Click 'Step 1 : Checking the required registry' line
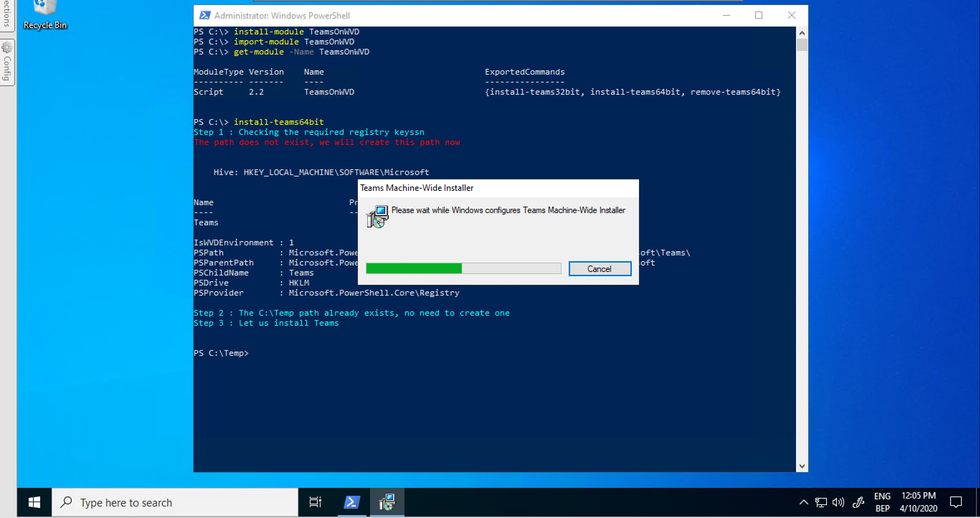This screenshot has height=518, width=980. (309, 132)
